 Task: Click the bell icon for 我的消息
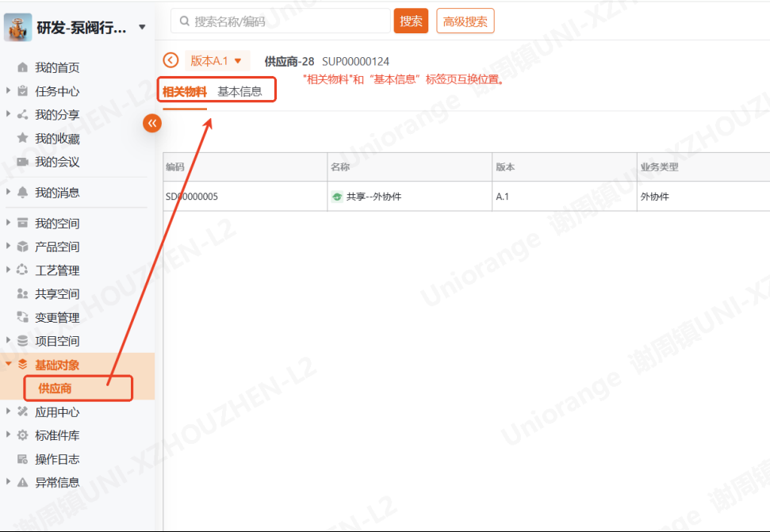pyautogui.click(x=22, y=193)
